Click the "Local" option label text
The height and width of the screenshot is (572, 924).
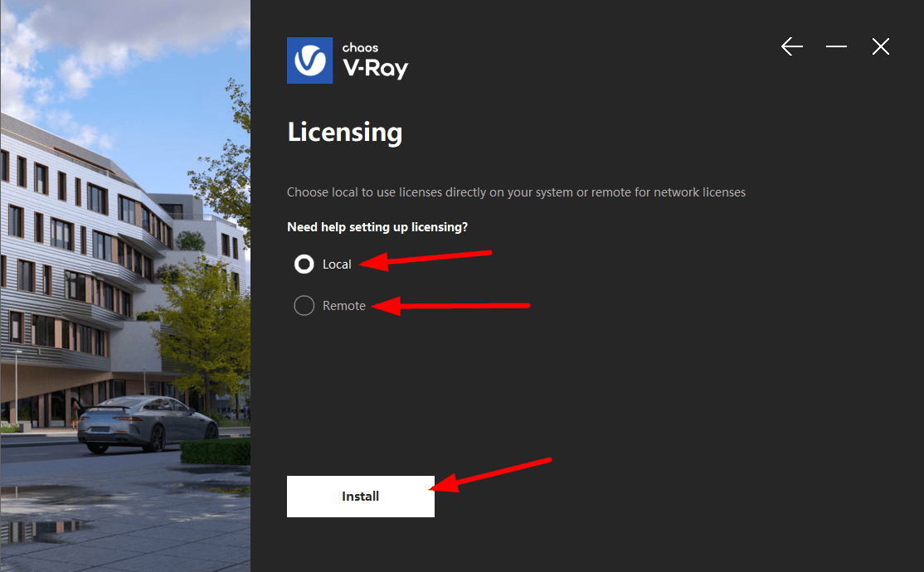point(337,264)
